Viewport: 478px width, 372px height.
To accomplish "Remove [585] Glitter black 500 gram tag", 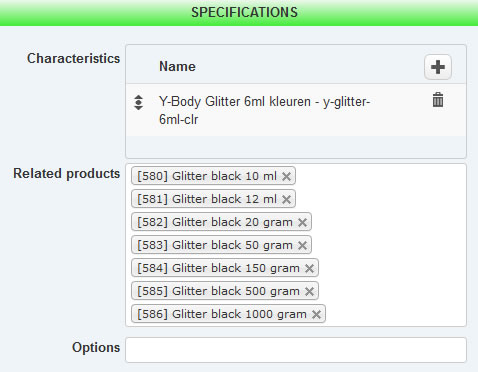I will click(x=309, y=291).
